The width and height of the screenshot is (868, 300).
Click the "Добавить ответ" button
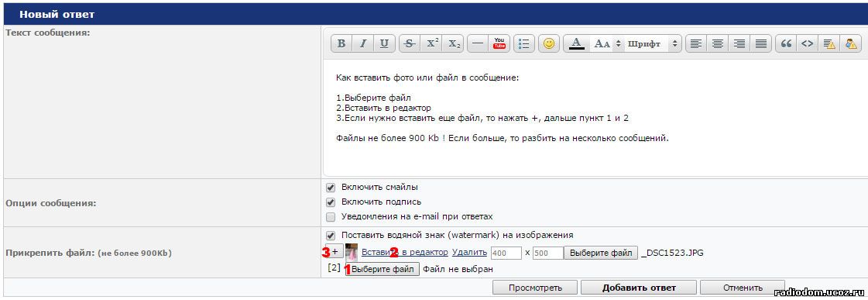[x=639, y=288]
